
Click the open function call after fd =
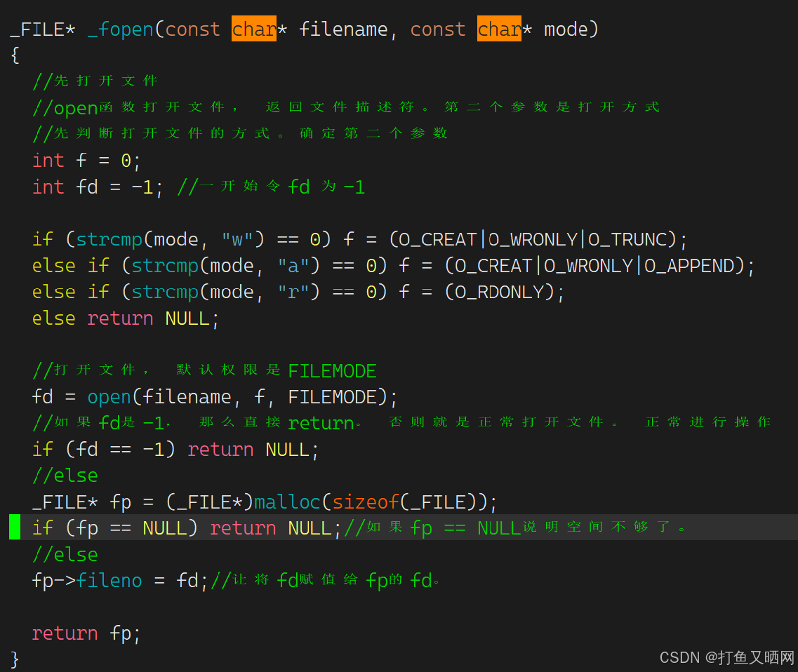pos(109,397)
